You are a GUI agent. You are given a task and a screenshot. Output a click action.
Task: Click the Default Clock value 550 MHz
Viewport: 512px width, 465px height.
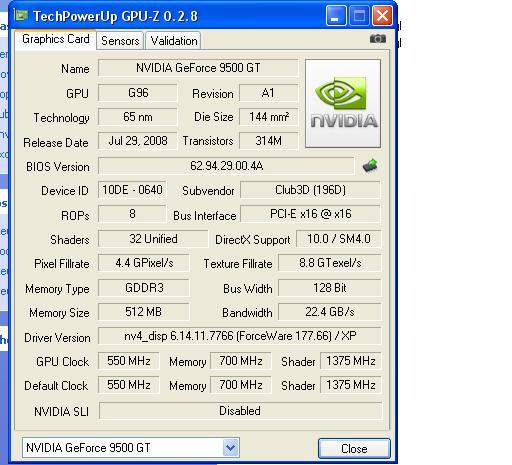point(129,385)
